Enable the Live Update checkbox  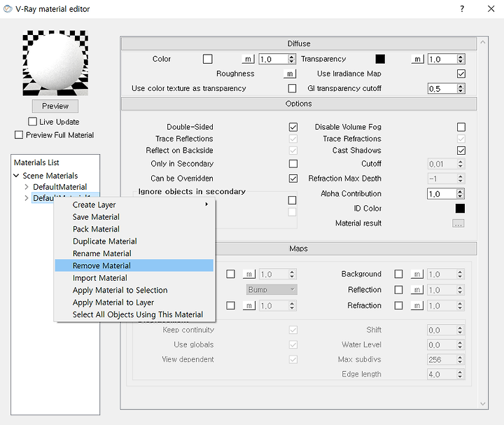32,122
